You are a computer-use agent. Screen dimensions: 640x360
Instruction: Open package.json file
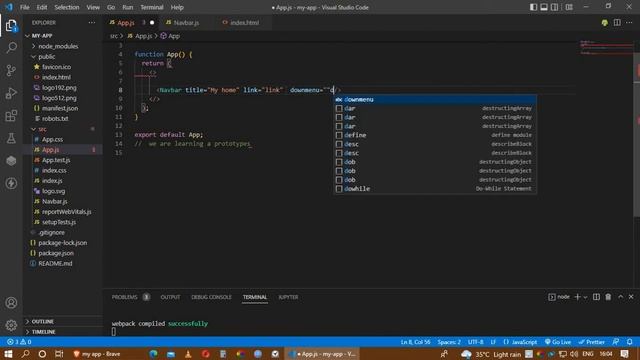(x=56, y=253)
